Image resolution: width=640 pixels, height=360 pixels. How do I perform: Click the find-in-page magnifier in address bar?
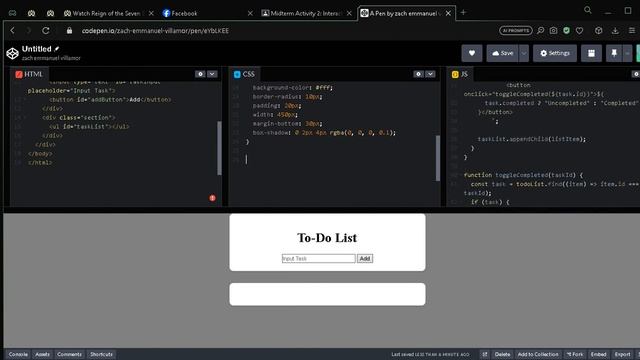pos(540,31)
